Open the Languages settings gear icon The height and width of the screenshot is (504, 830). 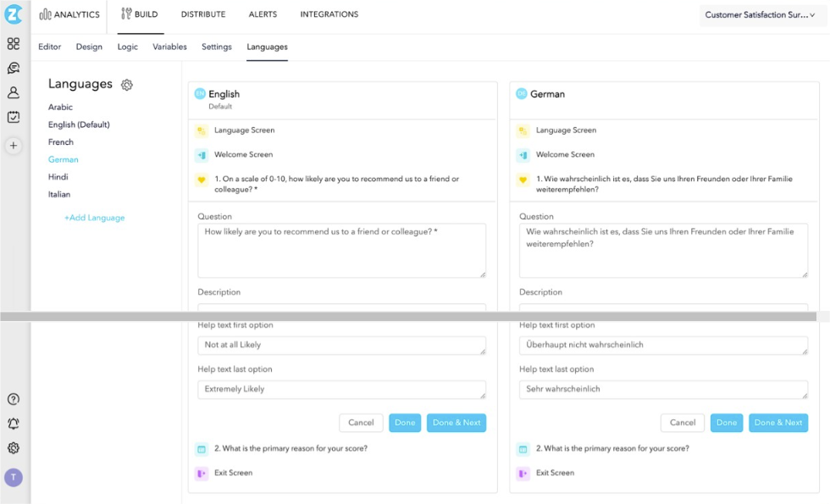pos(127,84)
